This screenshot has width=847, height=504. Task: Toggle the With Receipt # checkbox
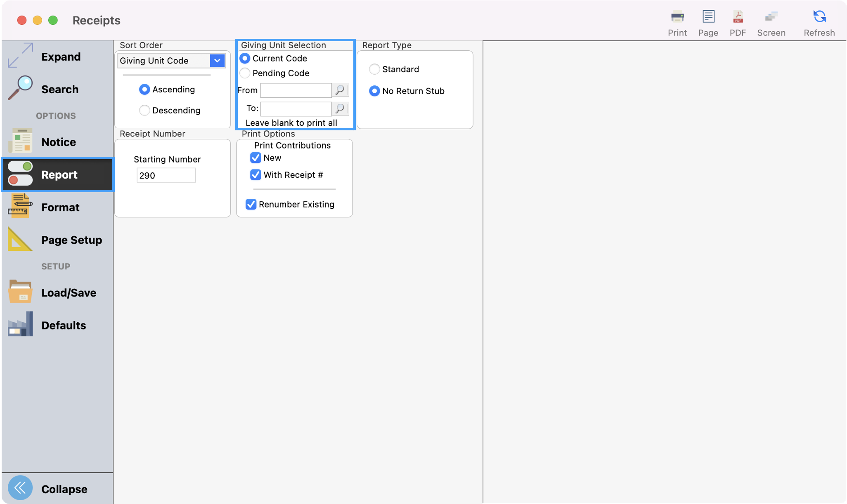256,175
